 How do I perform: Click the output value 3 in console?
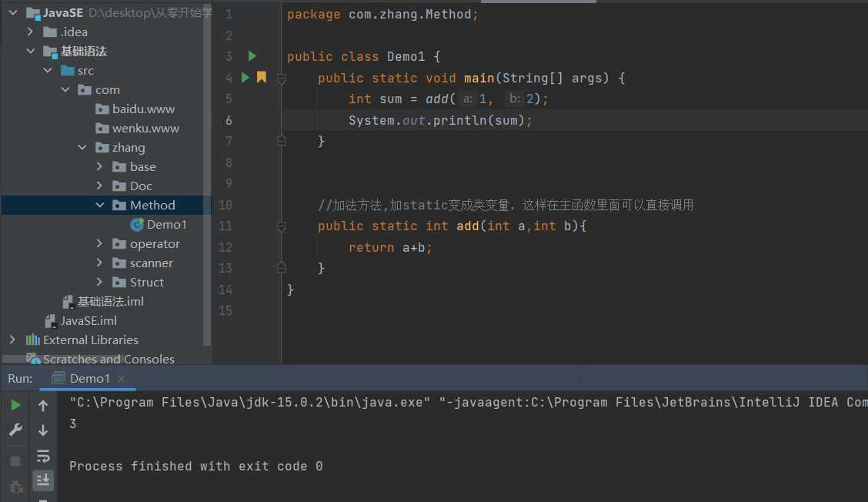[x=72, y=423]
